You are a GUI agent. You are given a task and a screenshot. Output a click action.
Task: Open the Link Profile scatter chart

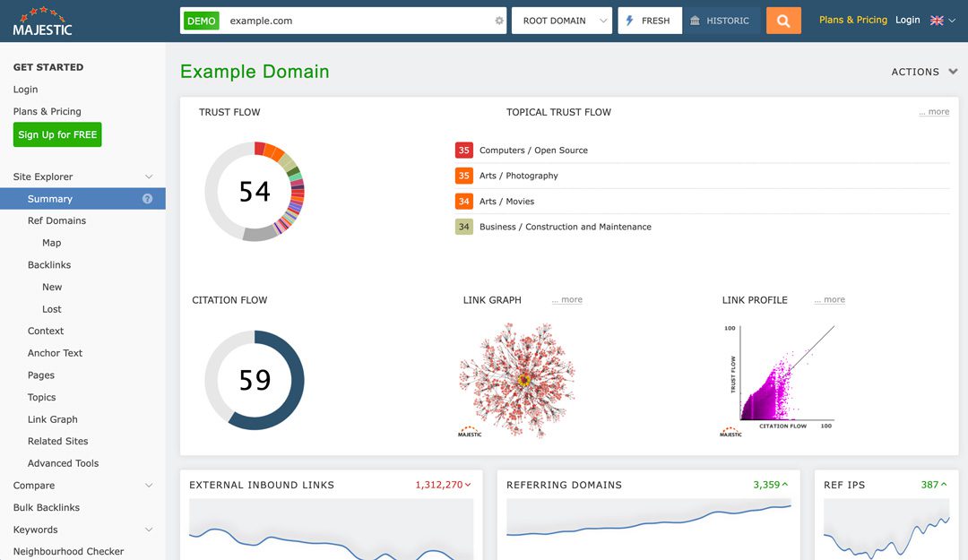coord(779,381)
